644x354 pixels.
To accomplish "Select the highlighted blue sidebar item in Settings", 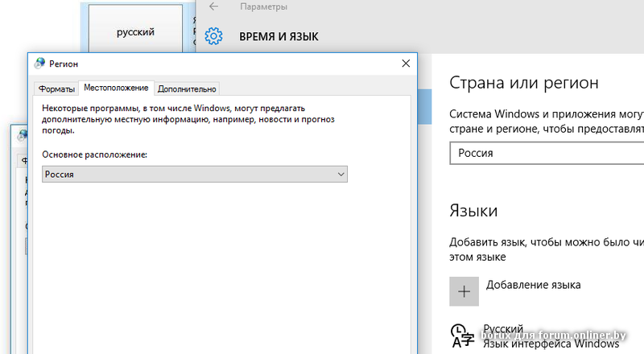I will [x=423, y=105].
